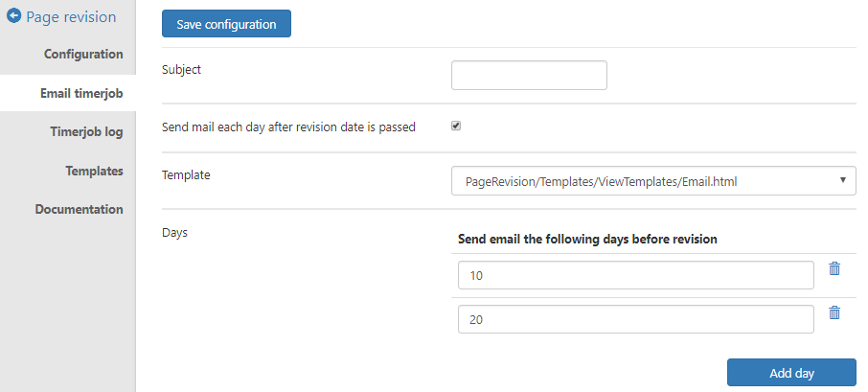Open the Configuration tab in sidebar
Screen dimensions: 868x392
pos(83,54)
